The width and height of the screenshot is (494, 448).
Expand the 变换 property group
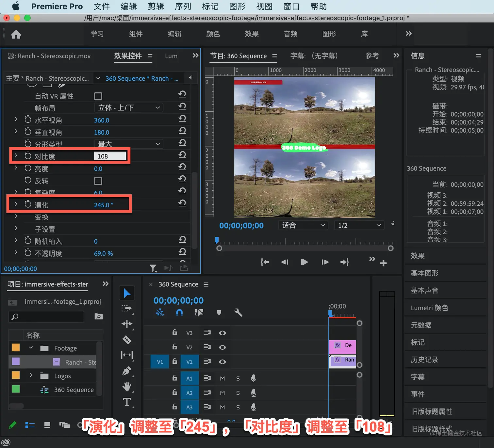point(16,216)
